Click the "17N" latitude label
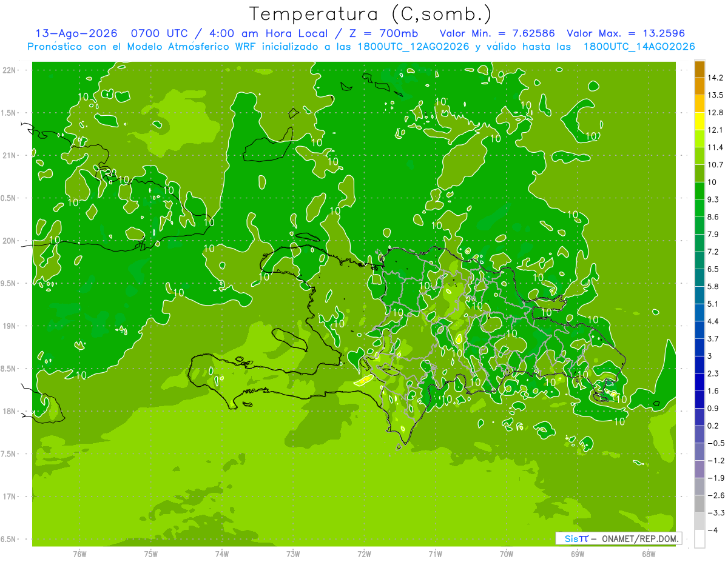This screenshot has height=562, width=728. (10, 497)
